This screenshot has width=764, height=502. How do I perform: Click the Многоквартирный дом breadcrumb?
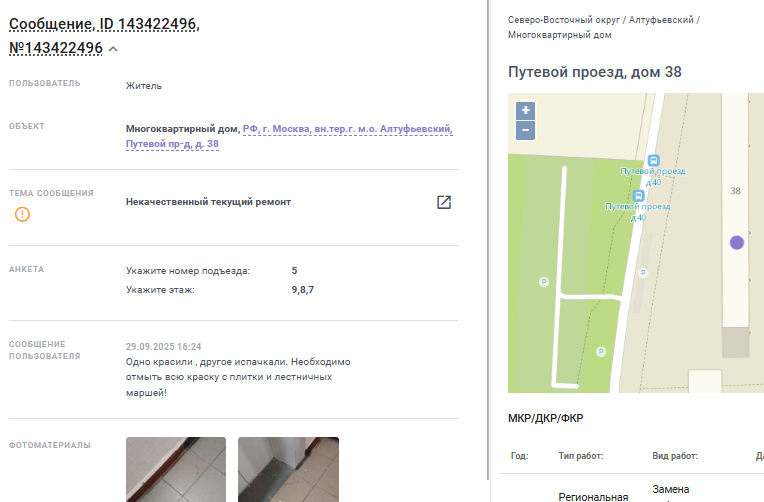coord(559,35)
